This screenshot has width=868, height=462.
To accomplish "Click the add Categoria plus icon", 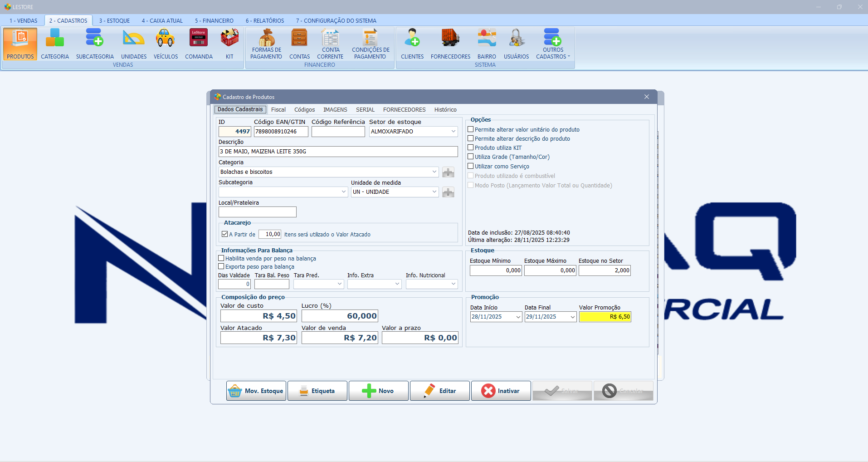I will point(448,172).
